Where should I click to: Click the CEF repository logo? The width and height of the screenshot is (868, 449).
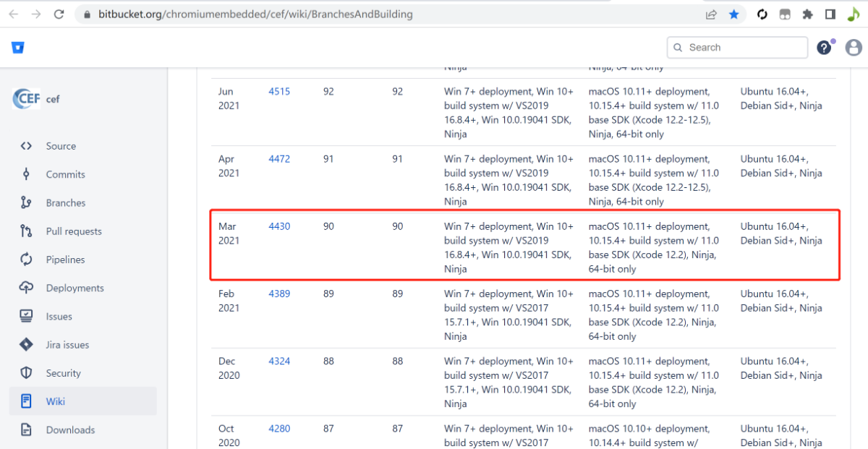26,99
